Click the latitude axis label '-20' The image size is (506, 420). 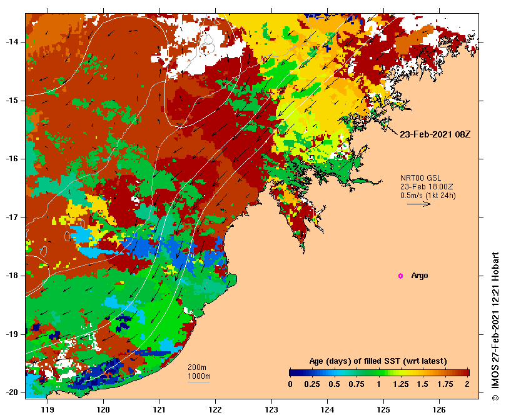(12, 392)
